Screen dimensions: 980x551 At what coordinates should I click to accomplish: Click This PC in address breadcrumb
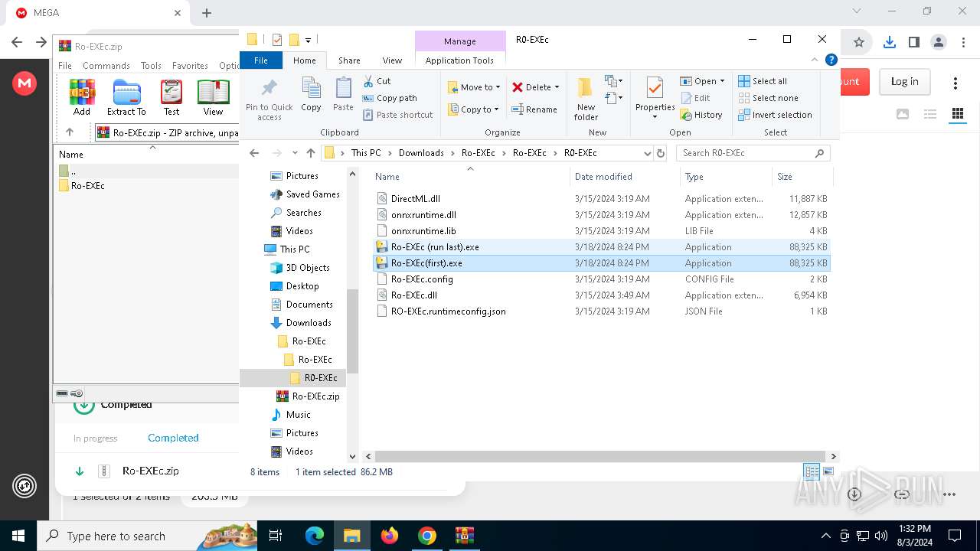pyautogui.click(x=366, y=153)
